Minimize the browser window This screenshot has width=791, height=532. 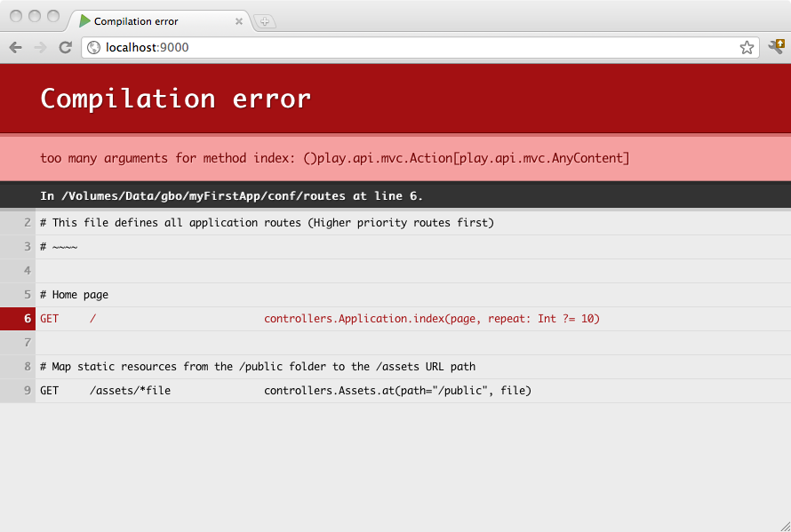tap(36, 16)
